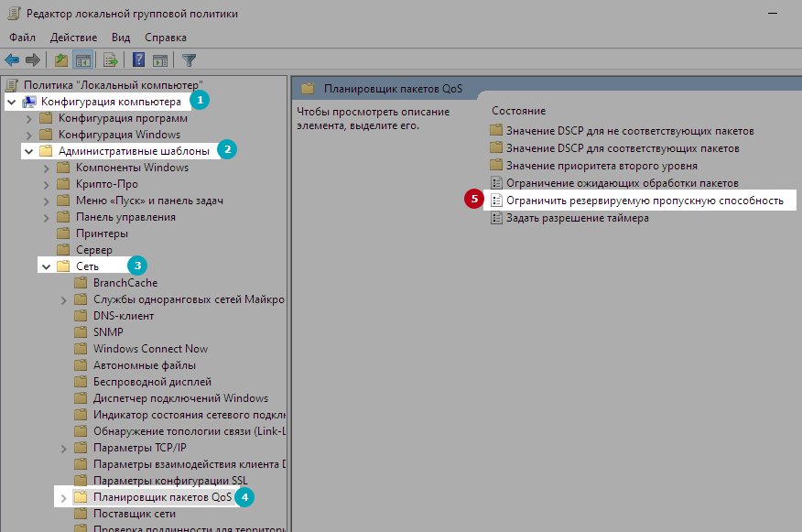Select Параметры взаимодействия клиента folder
This screenshot has height=532, width=802.
(x=190, y=464)
